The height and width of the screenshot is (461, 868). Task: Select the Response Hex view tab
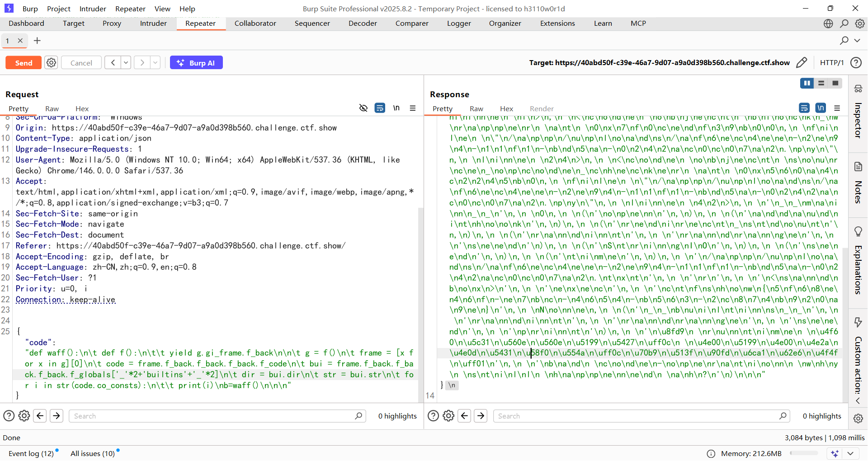click(x=506, y=109)
